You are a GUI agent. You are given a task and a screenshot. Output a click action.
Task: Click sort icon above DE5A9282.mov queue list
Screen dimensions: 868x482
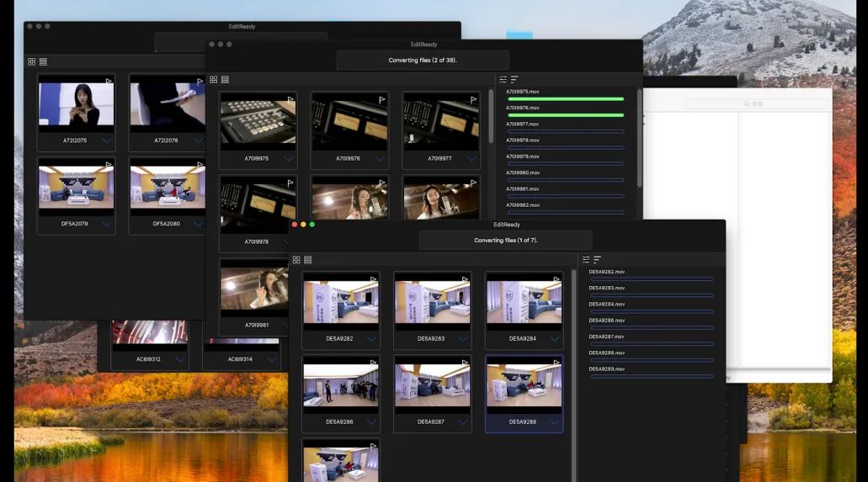(x=597, y=260)
